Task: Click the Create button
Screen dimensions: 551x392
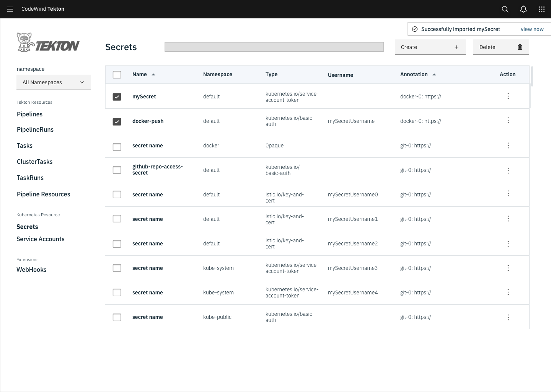Action: (430, 47)
